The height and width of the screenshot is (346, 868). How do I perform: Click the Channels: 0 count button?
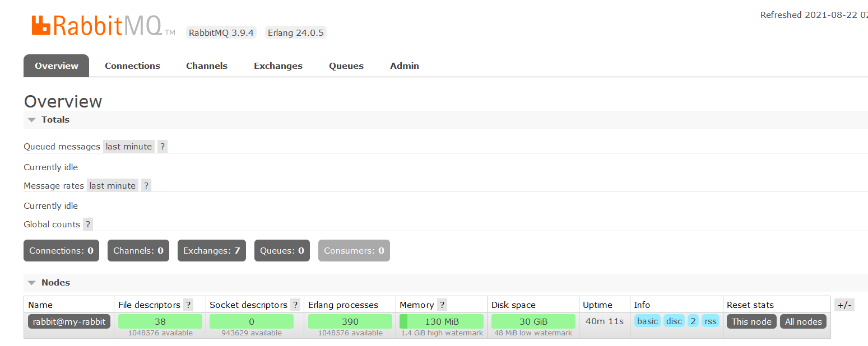point(138,251)
